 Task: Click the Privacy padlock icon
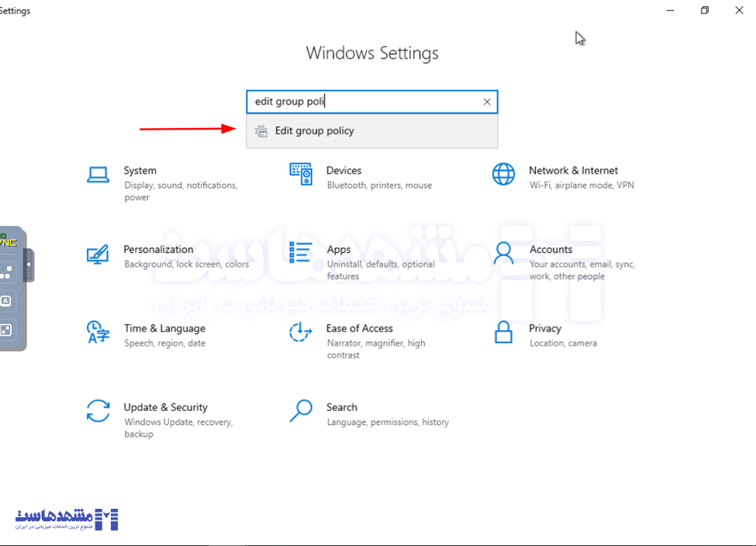(x=503, y=332)
